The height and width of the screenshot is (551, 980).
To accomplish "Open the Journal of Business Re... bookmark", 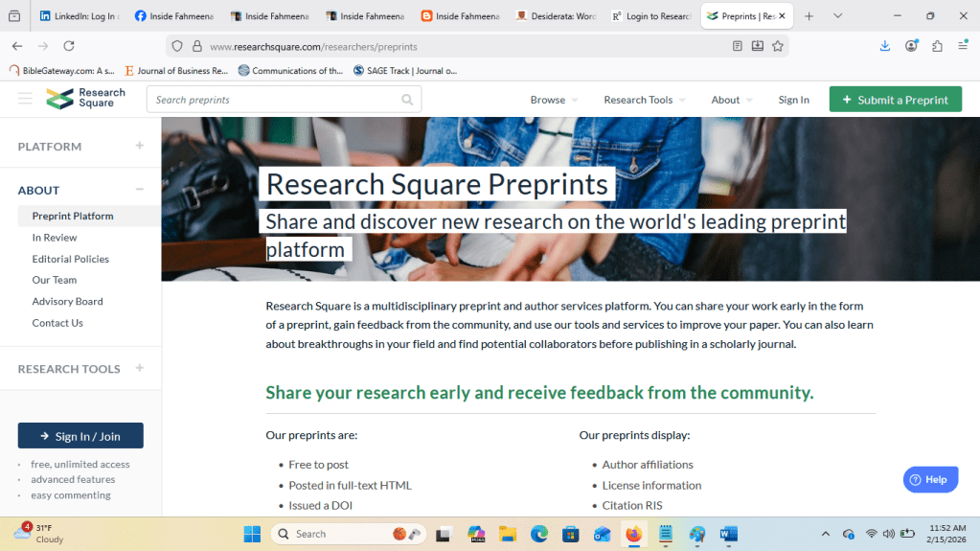I will (x=176, y=71).
